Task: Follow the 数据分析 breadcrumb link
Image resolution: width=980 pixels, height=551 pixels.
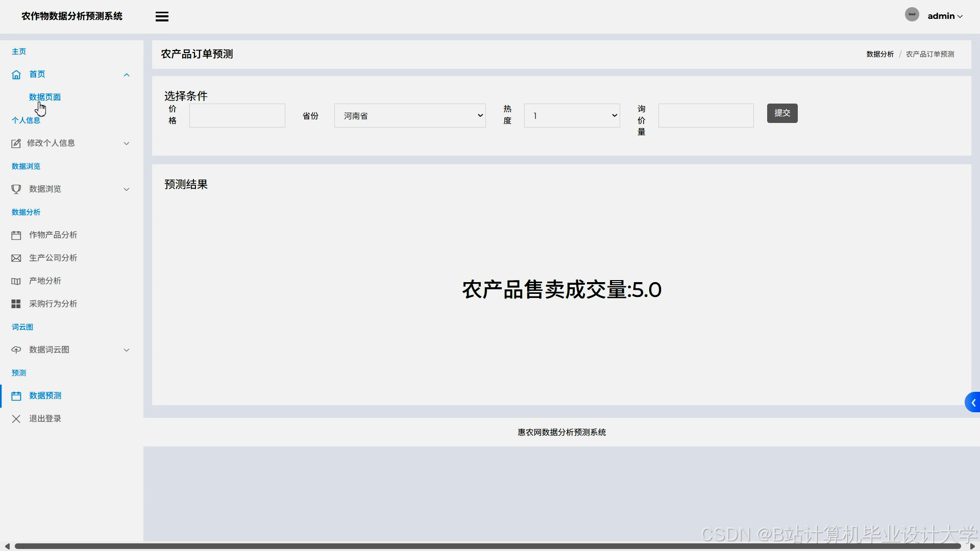Action: [880, 54]
